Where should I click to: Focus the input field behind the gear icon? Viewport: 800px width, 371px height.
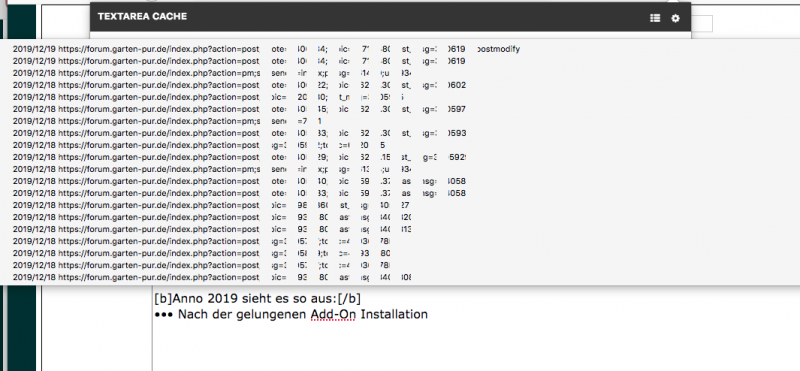point(702,23)
